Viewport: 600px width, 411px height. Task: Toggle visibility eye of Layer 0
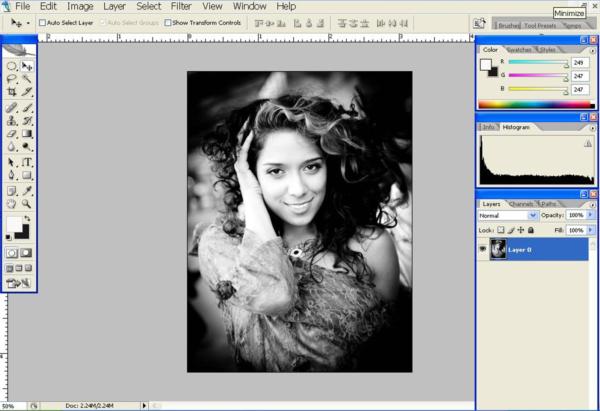point(483,249)
